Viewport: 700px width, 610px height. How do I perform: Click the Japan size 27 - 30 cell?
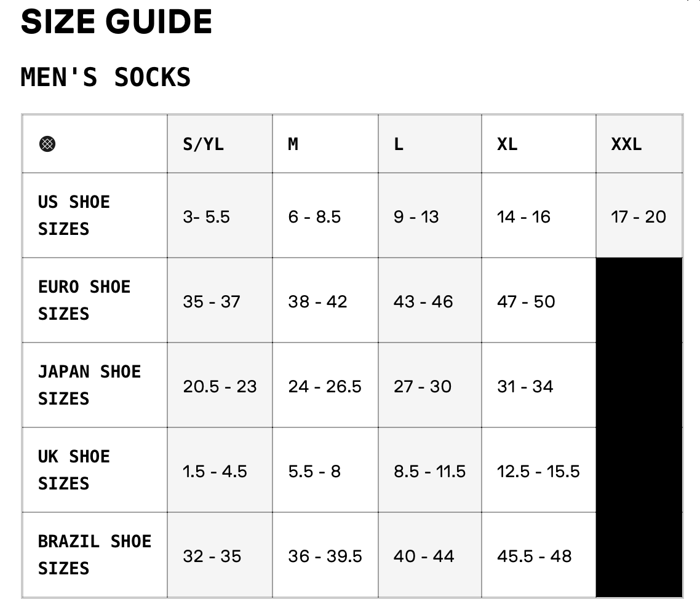[x=423, y=386]
